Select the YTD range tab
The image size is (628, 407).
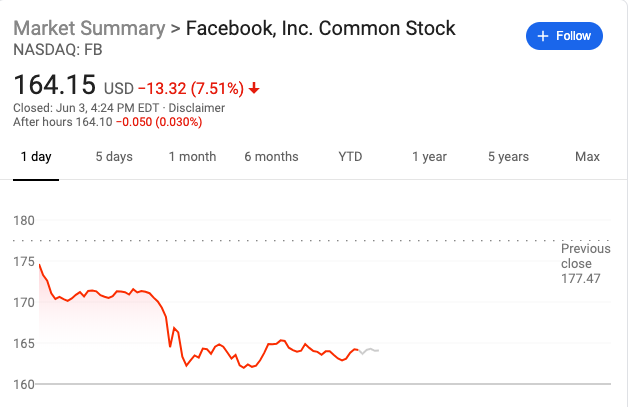coord(350,157)
